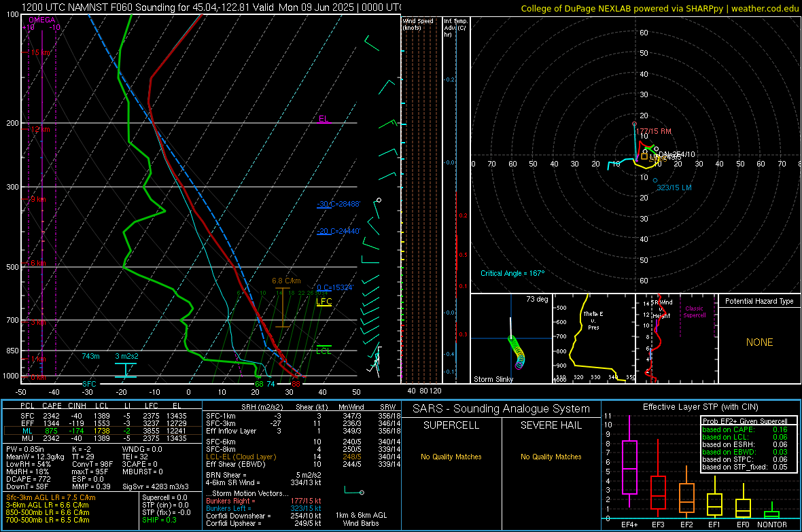
Task: Click the 'Inf. Temp. Adv.' panel heading
Action: click(455, 28)
